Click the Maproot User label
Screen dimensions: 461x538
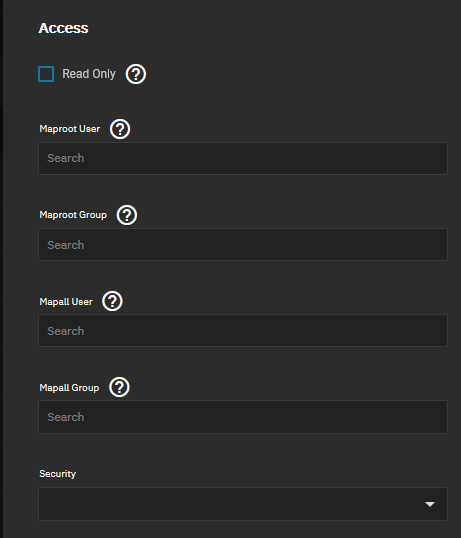70,129
